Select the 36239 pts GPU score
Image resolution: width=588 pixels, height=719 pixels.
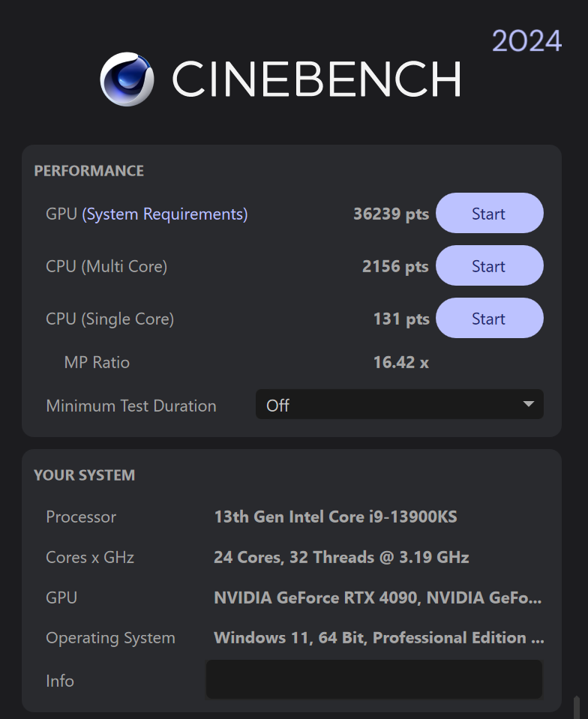[x=391, y=214]
